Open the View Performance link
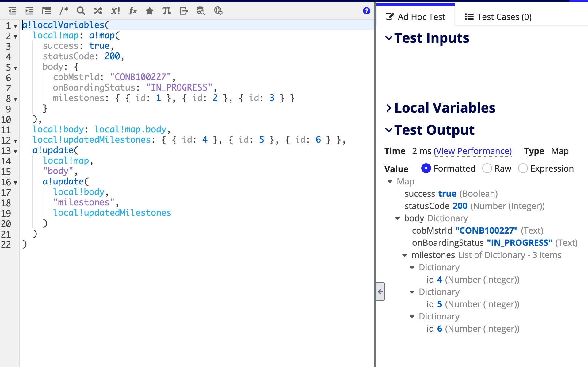 click(x=472, y=151)
